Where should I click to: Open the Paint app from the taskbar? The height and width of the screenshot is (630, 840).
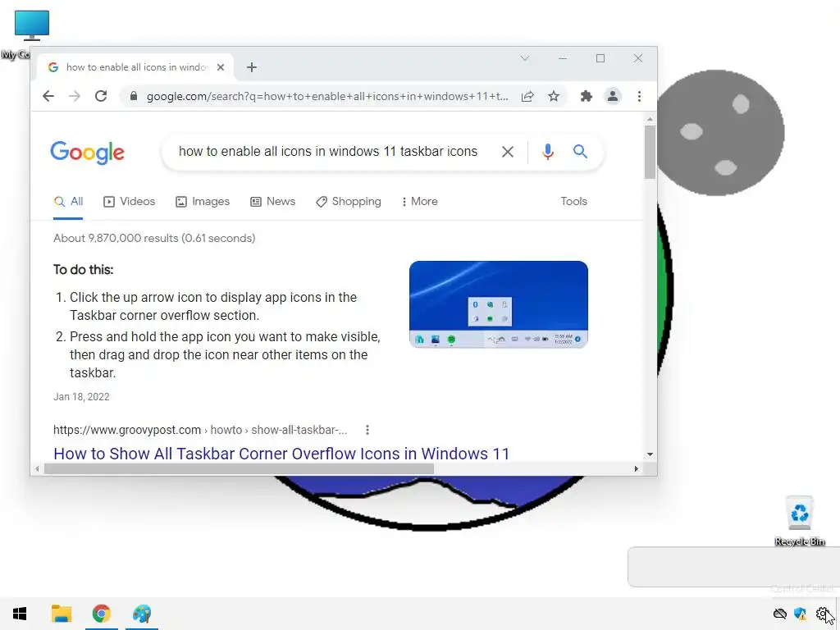(142, 614)
